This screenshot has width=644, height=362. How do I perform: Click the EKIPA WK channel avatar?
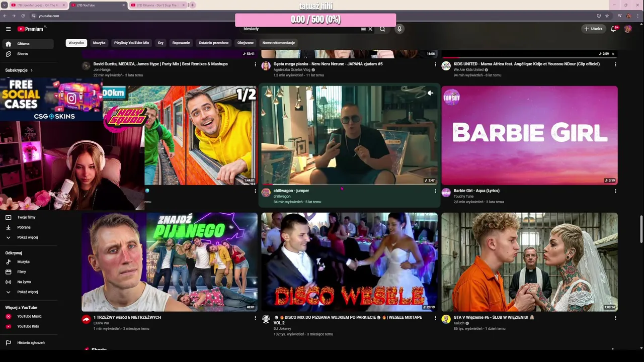pyautogui.click(x=86, y=319)
